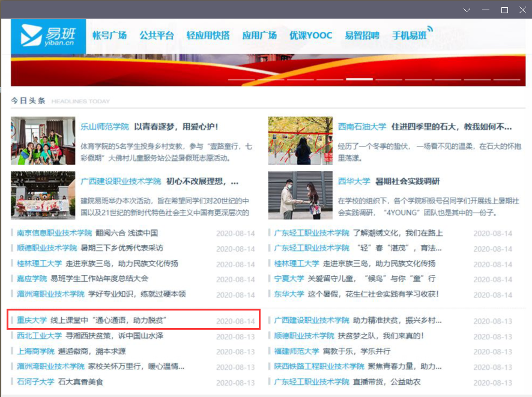This screenshot has height=397, width=532.
Task: Open article 聚焦青春力量，助力
Action: pos(405,366)
